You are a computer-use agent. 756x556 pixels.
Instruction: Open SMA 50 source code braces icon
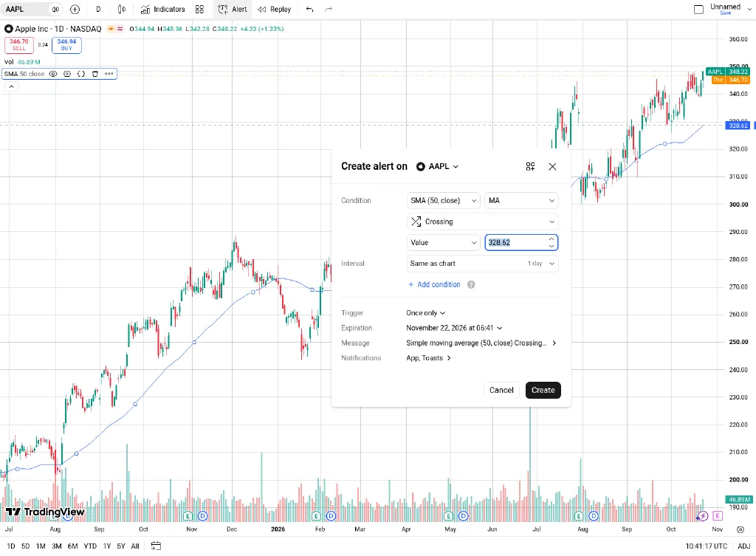point(81,74)
